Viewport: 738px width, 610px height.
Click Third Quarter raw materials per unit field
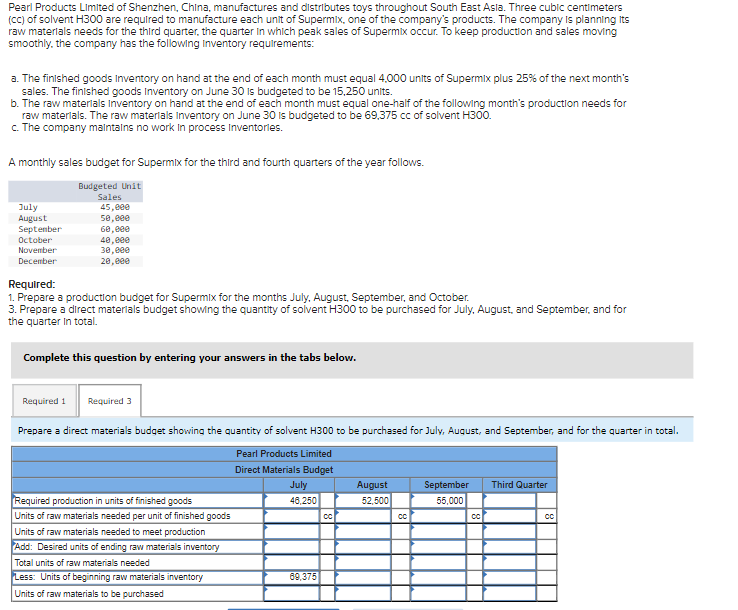tap(510, 516)
